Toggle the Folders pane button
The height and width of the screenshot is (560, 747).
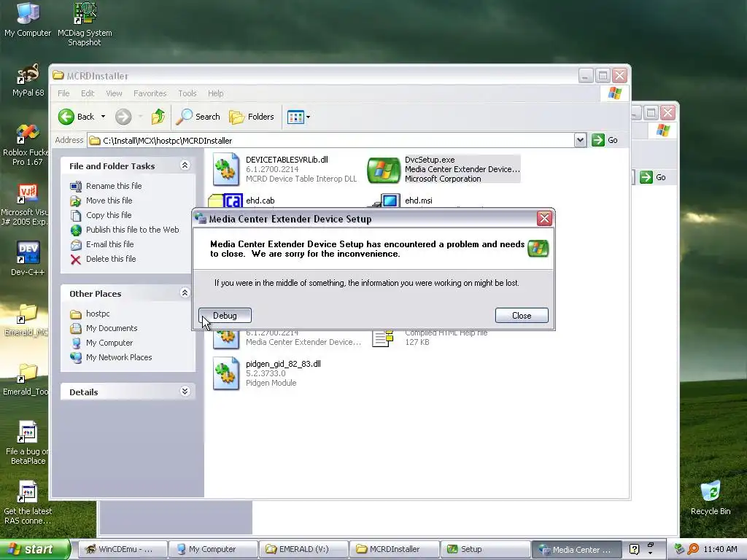[x=252, y=117]
